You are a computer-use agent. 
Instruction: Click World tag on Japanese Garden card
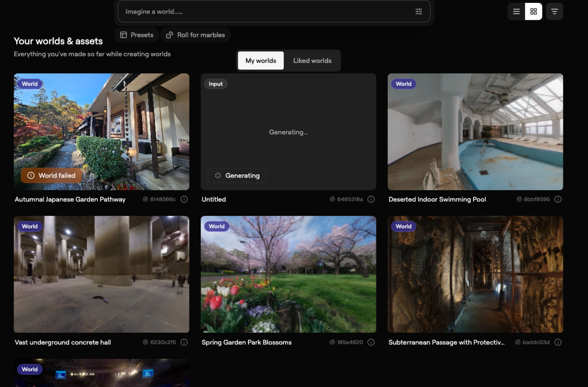coord(29,84)
